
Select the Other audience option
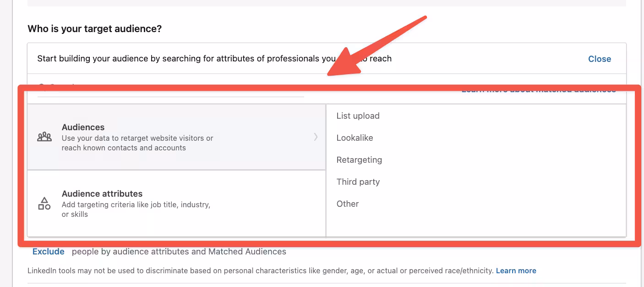pos(348,204)
